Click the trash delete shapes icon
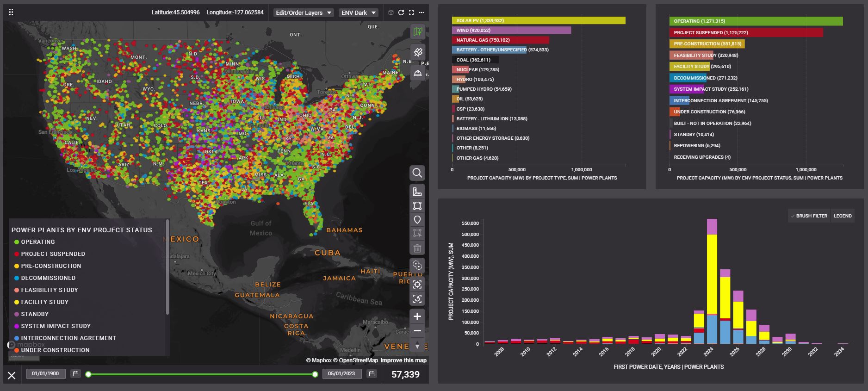This screenshot has height=391, width=868. tap(417, 248)
